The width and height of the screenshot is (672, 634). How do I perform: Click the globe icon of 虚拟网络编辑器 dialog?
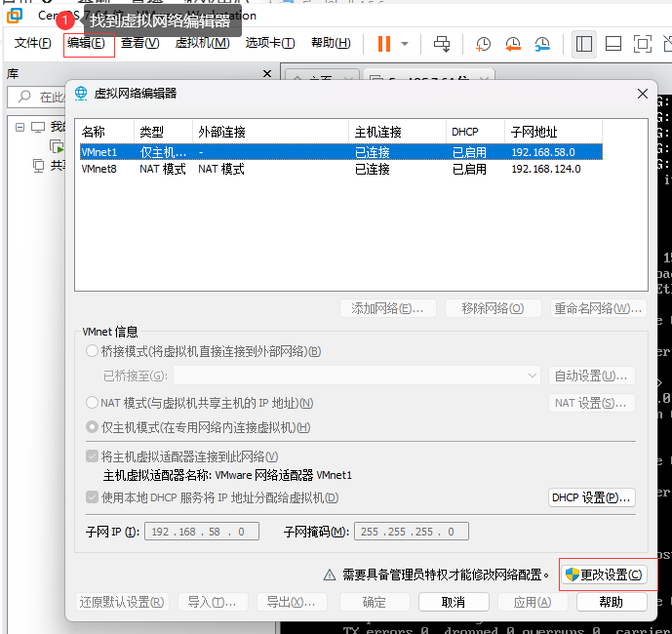81,93
